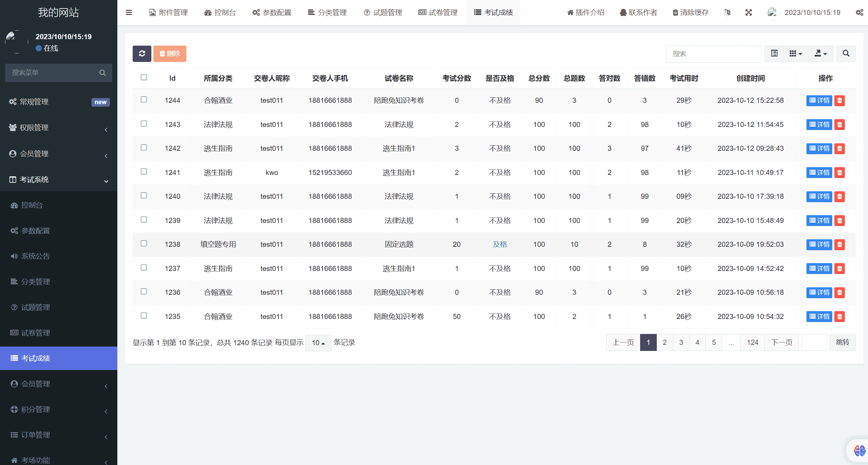Collapse the sidebar via the hamburger icon

[x=129, y=12]
